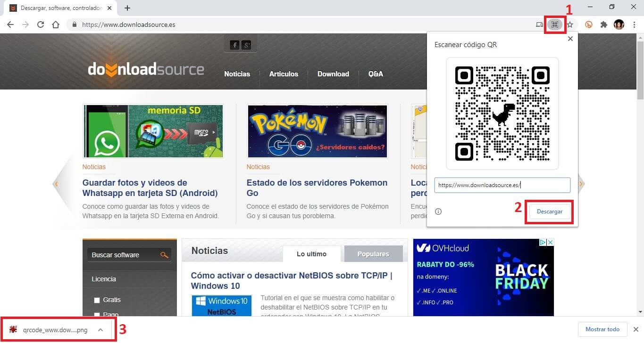Open Q&A navigation menu
Viewport: 644px width, 343px height.
click(x=376, y=74)
